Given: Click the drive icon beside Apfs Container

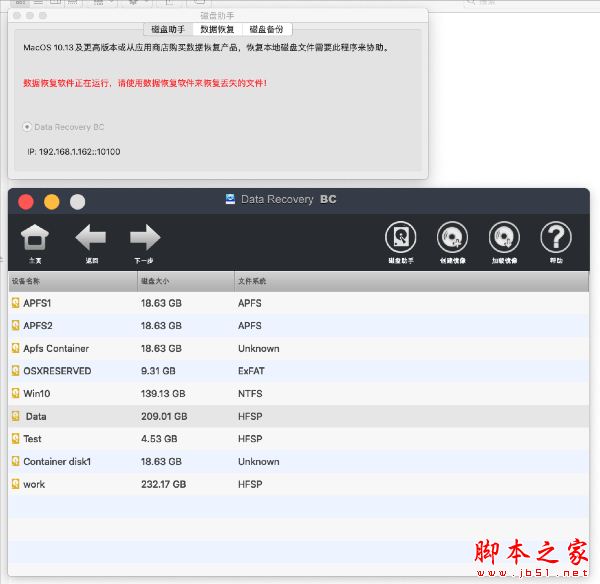Looking at the screenshot, I should pyautogui.click(x=15, y=348).
